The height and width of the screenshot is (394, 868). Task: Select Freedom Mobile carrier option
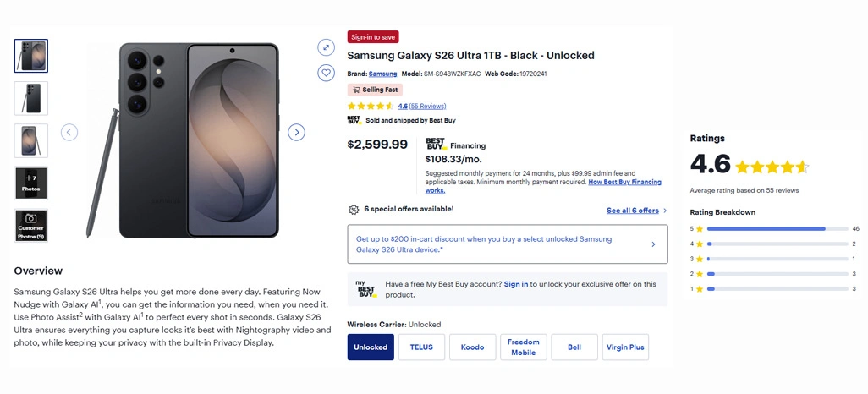point(523,347)
